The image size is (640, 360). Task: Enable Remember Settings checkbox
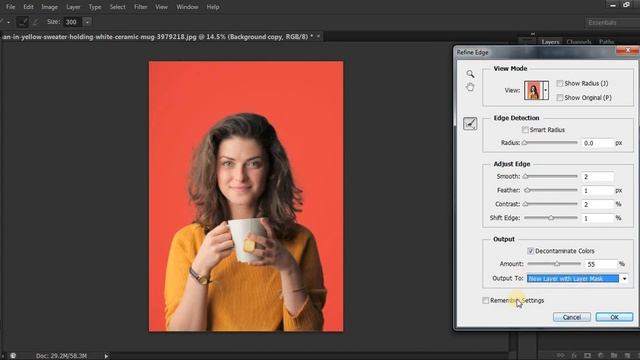pos(485,300)
